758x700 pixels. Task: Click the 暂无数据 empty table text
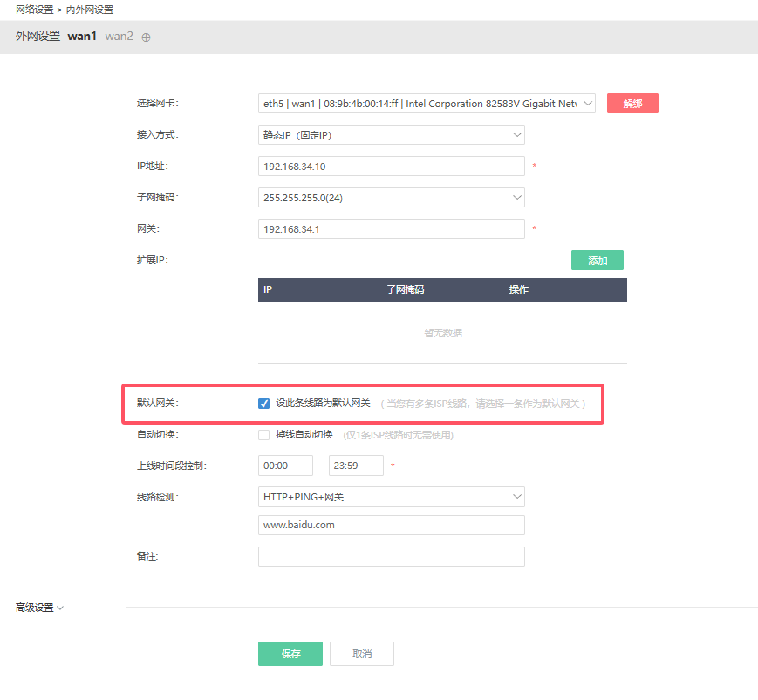pos(443,333)
